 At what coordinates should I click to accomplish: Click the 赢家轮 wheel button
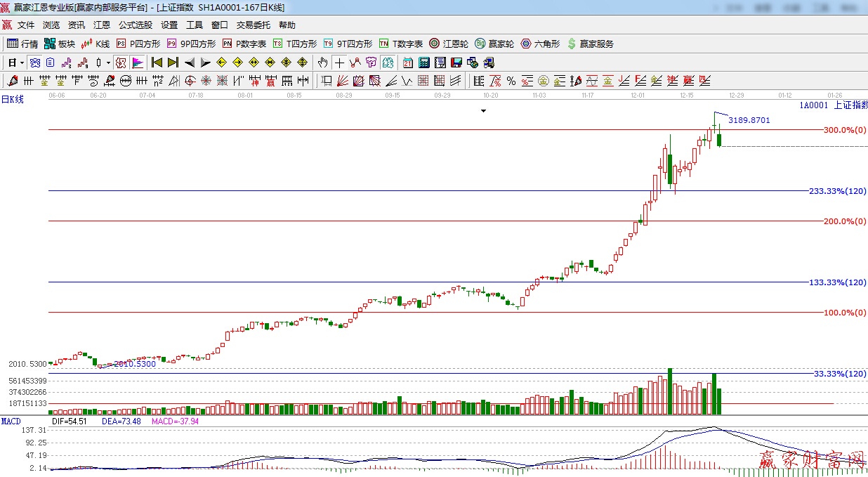pos(494,44)
